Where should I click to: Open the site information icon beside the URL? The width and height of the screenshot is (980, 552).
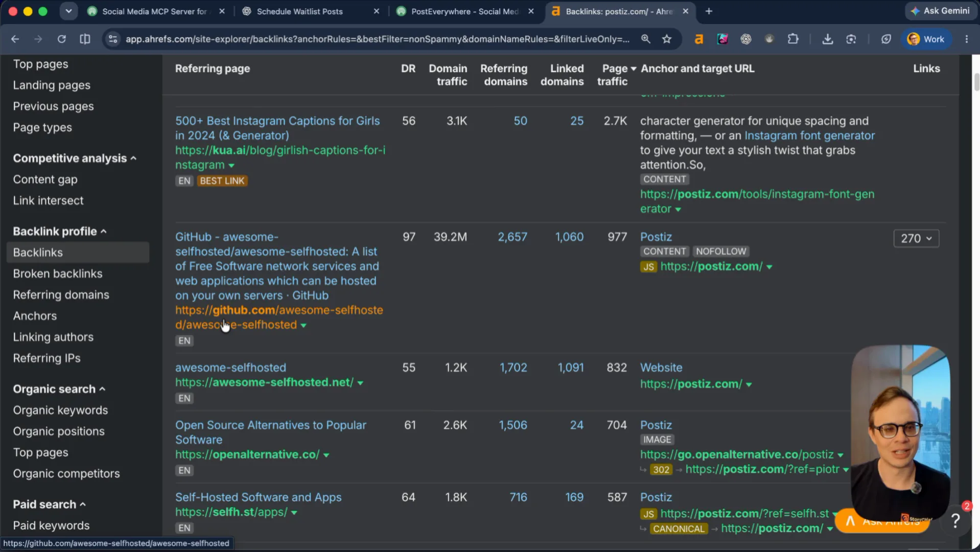coord(113,39)
